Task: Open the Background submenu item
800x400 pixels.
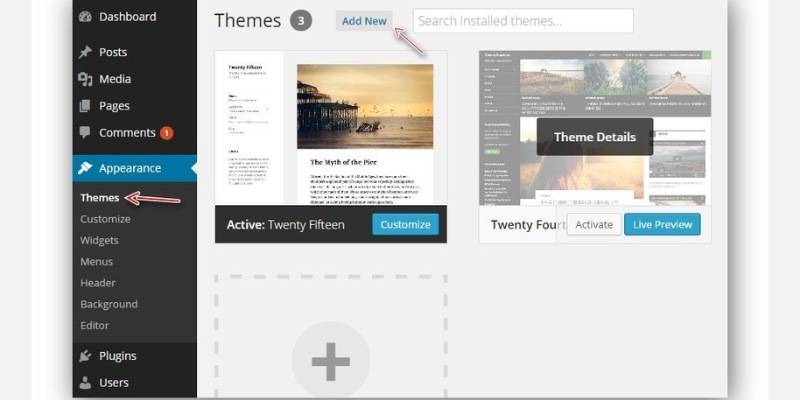Action: click(109, 304)
